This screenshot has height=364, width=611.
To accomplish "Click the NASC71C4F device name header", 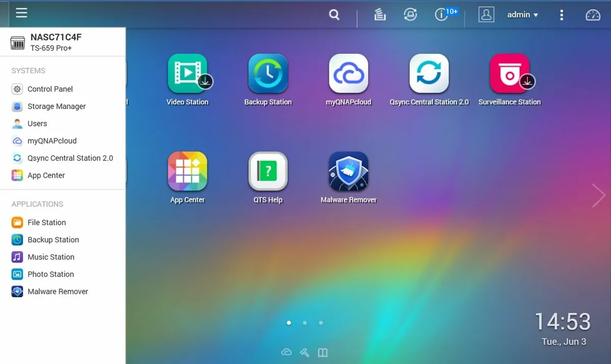I will tap(56, 37).
